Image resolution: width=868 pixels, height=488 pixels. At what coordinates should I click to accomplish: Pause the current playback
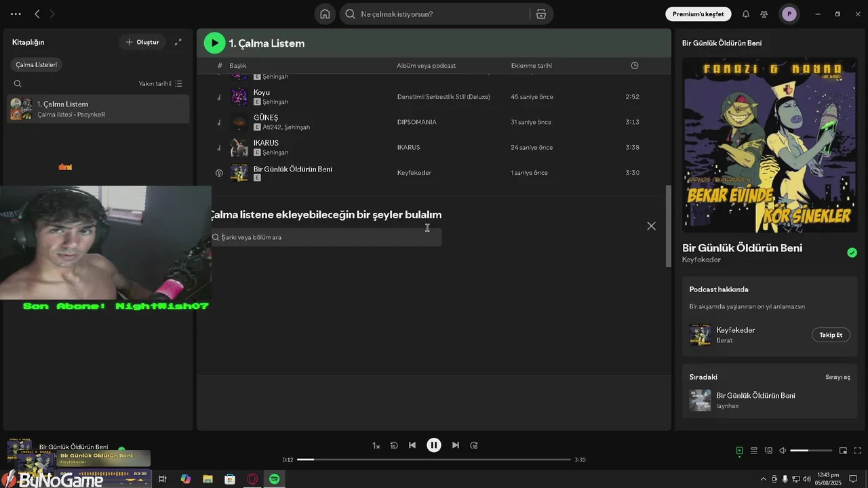coord(434,445)
